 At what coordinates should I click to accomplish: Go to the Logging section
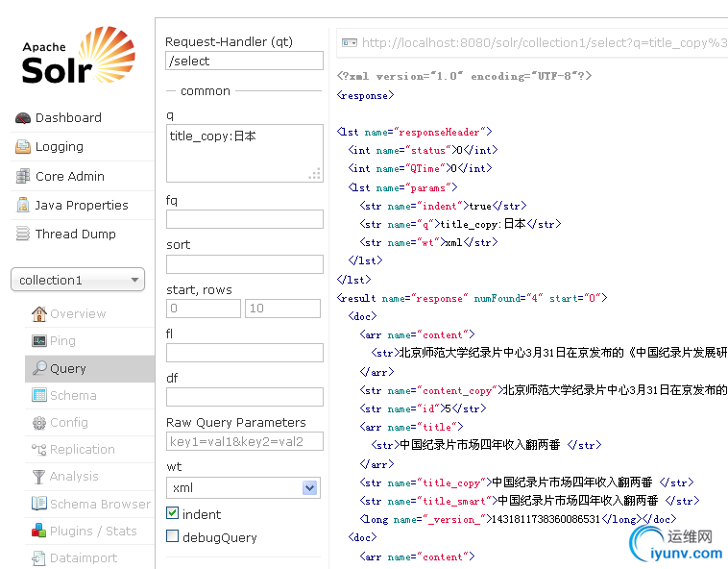[60, 147]
